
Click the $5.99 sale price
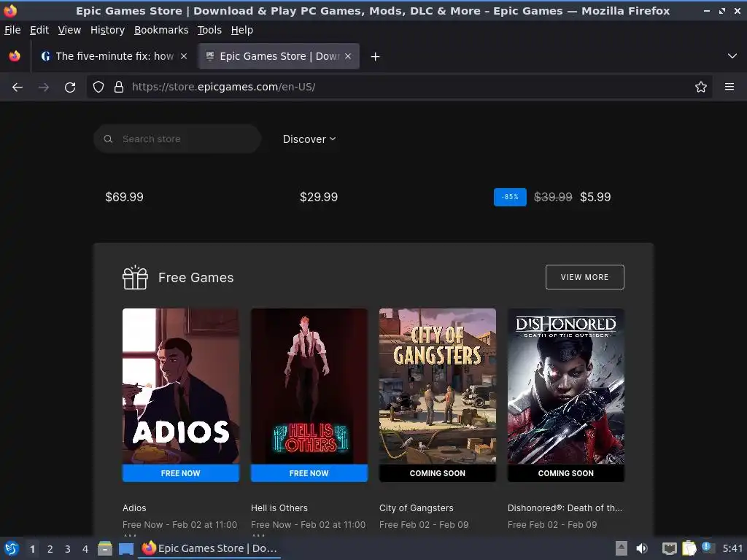click(595, 197)
